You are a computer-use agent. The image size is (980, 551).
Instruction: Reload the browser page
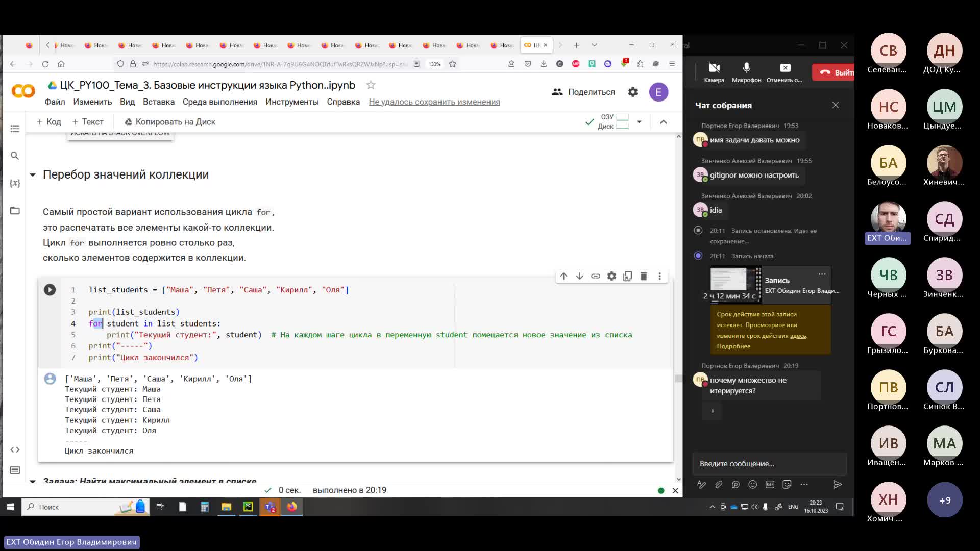coord(45,64)
